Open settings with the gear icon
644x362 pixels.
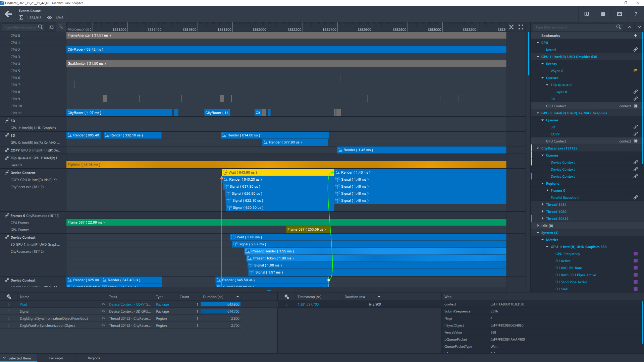coord(603,14)
